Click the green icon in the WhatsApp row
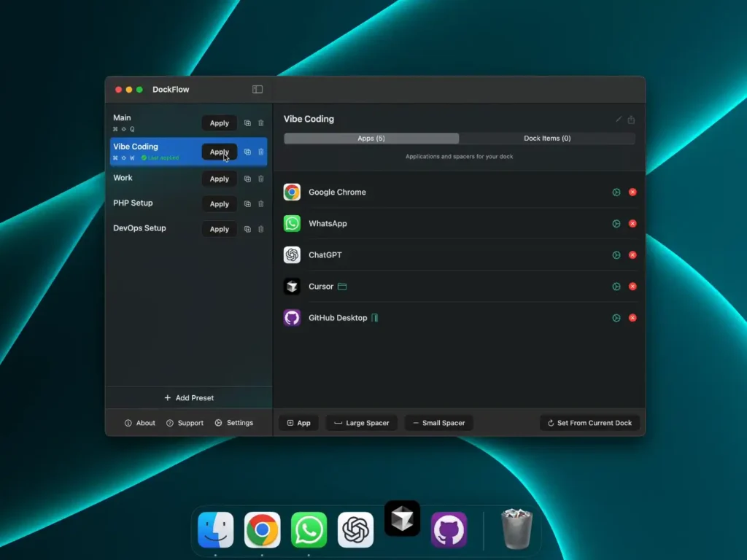747x560 pixels. point(616,224)
